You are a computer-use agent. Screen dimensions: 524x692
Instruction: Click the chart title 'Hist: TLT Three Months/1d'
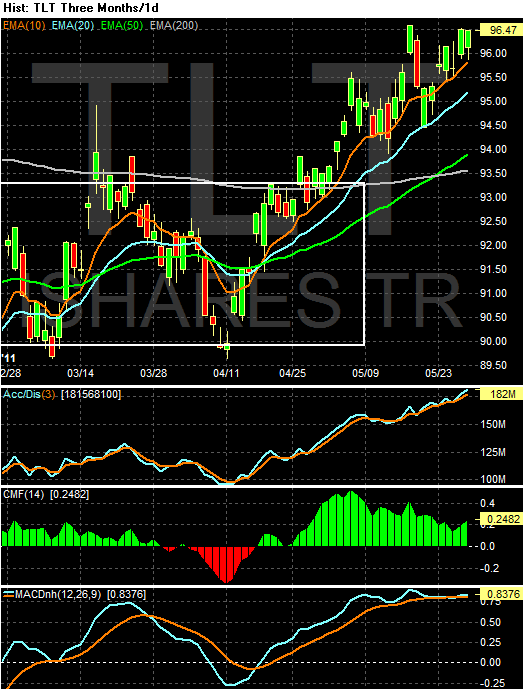coord(81,8)
